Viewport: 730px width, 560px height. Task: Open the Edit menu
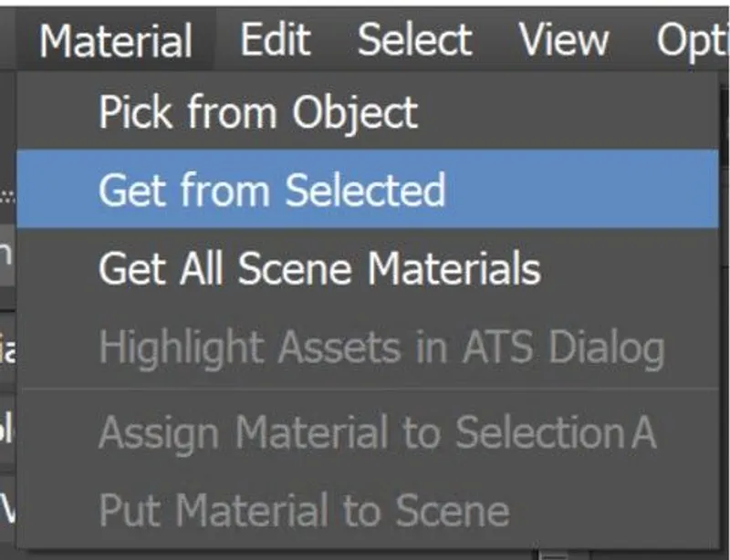point(276,38)
